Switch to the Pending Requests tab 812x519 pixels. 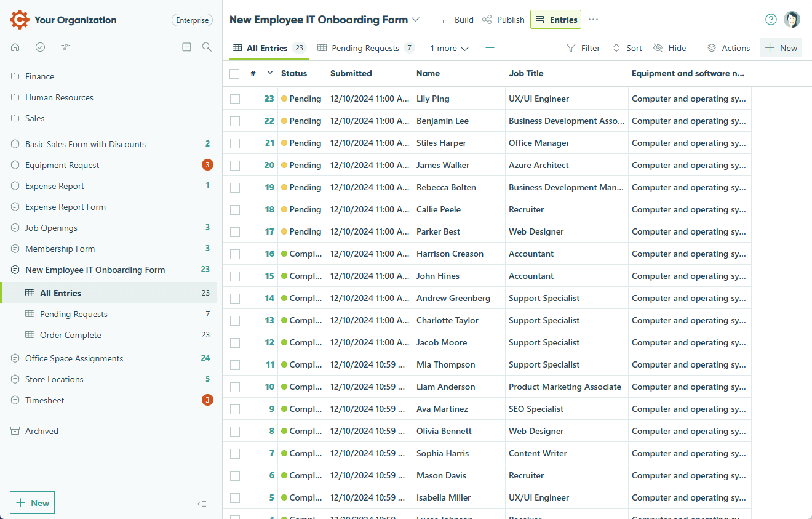coord(366,48)
